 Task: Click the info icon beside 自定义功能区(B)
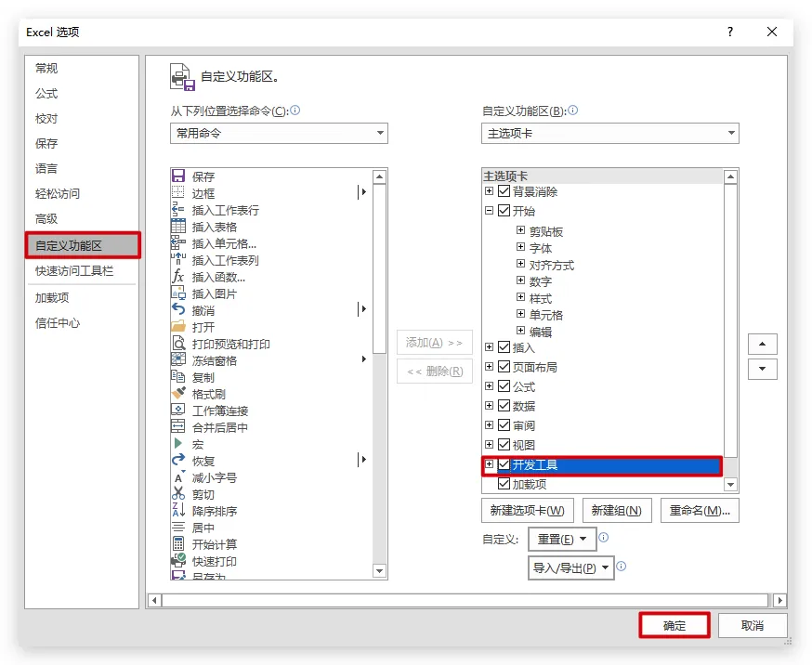[572, 111]
